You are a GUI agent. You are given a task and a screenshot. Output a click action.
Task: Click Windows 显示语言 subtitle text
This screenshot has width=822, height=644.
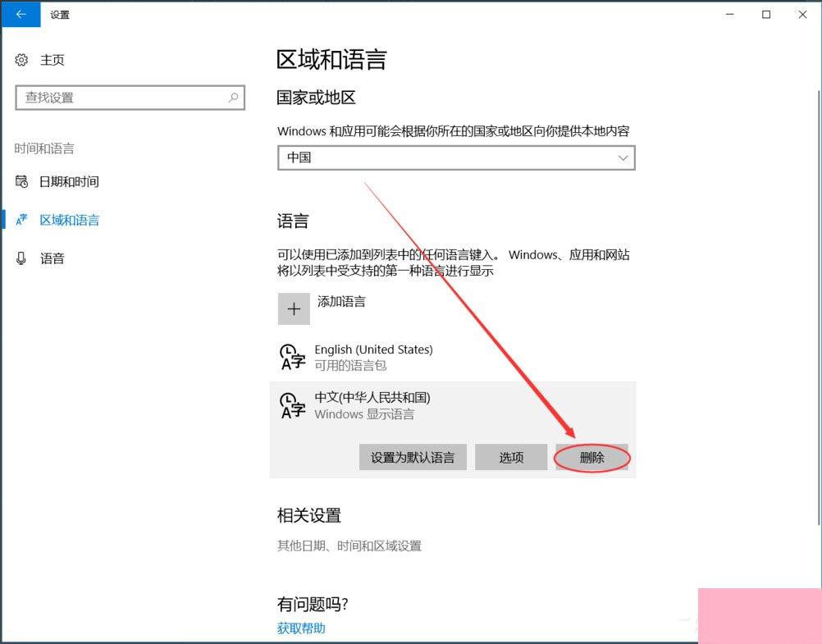364,414
